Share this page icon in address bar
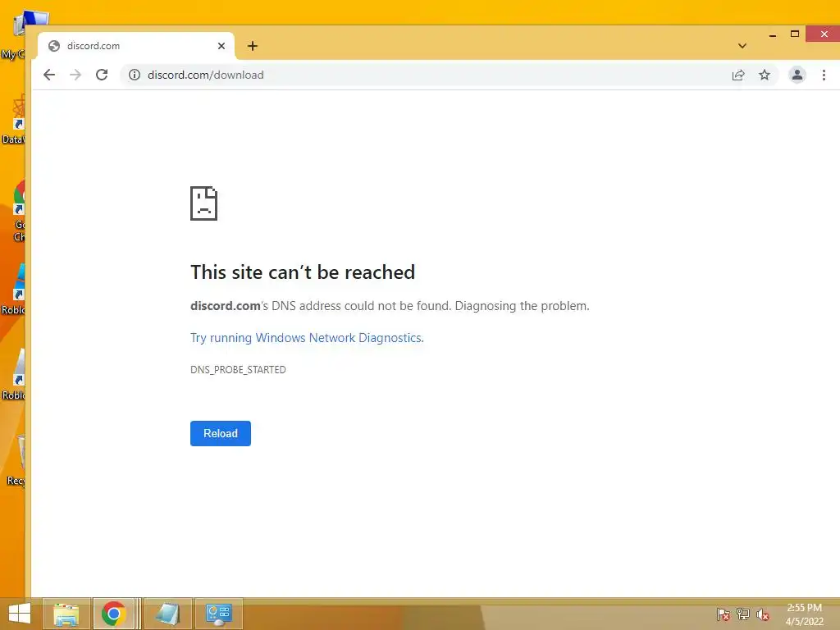840x630 pixels. pos(738,75)
